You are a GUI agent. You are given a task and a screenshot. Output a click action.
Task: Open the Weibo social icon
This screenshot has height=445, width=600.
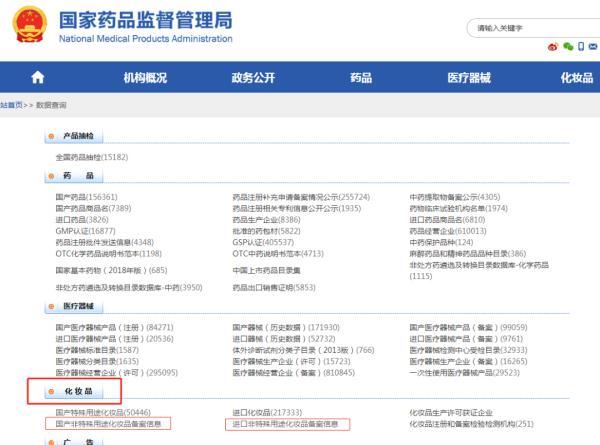(553, 47)
